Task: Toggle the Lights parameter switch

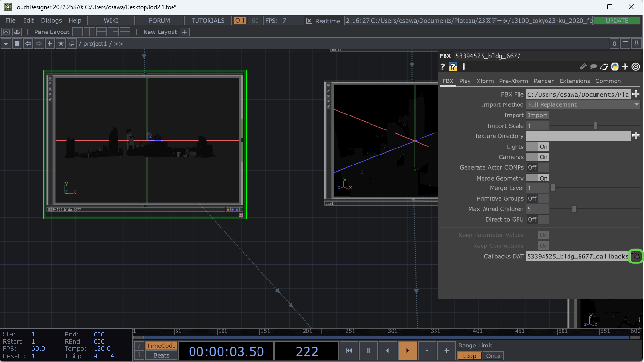Action: pos(537,147)
